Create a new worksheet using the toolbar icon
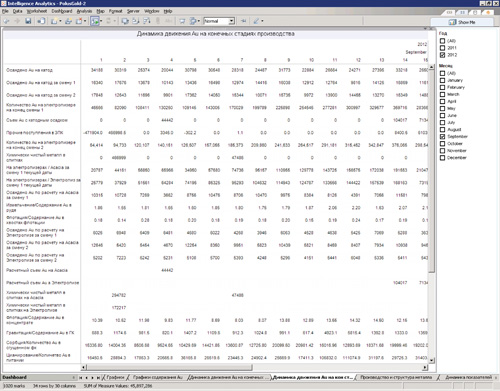Viewport: 500px width, 391px height. coord(54,21)
